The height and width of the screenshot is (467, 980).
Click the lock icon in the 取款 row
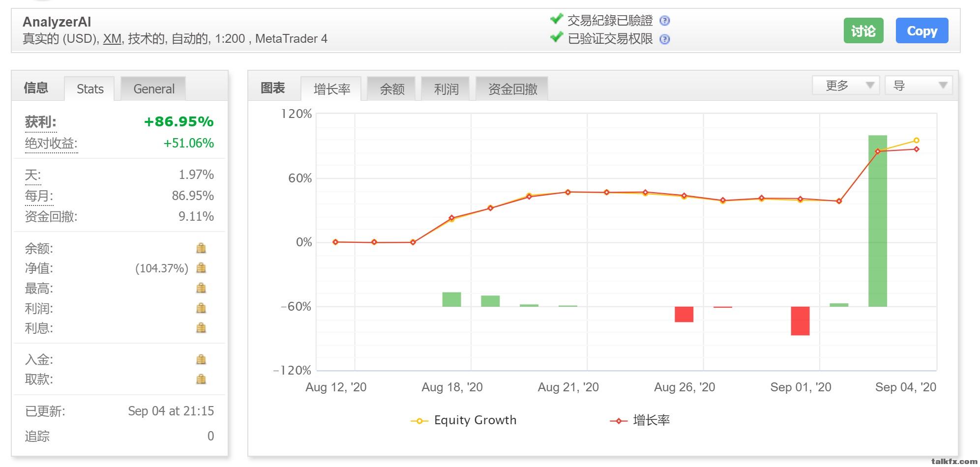pyautogui.click(x=201, y=379)
